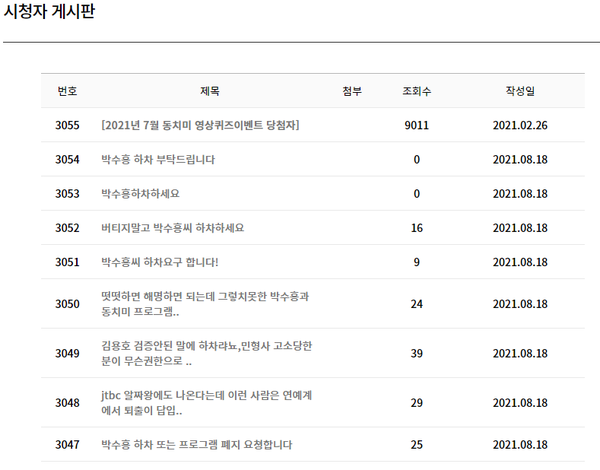
Task: Click the 번호 column header
Action: coord(67,91)
